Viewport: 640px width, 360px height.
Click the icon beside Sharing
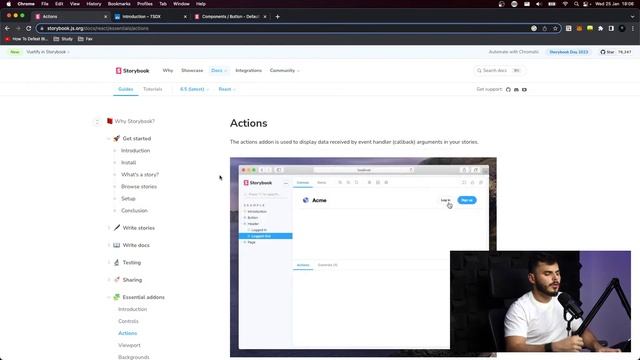117,280
